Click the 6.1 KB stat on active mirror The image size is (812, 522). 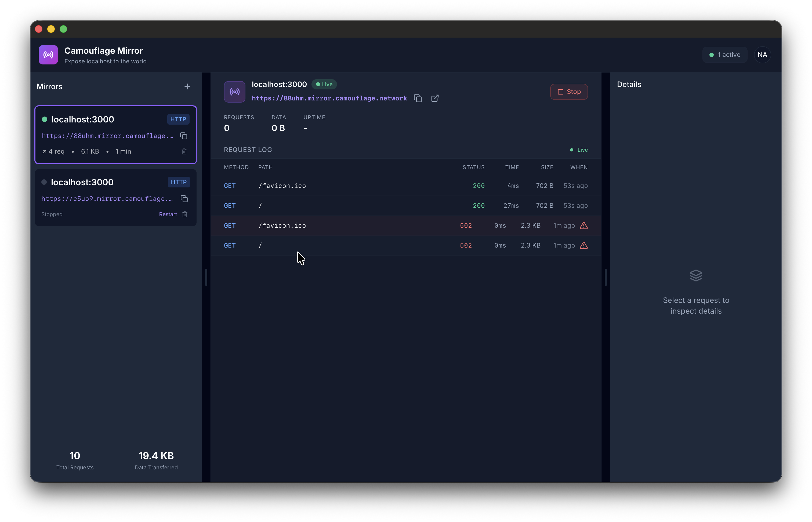(90, 151)
